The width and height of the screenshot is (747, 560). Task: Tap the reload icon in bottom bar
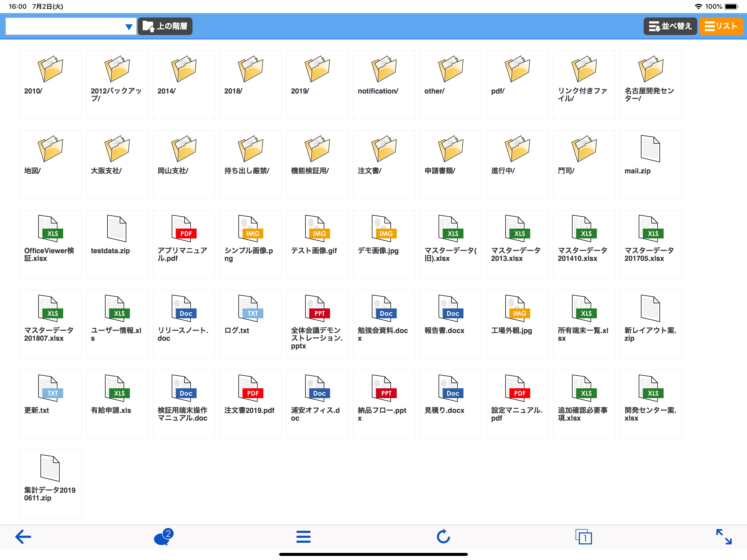[x=443, y=536]
